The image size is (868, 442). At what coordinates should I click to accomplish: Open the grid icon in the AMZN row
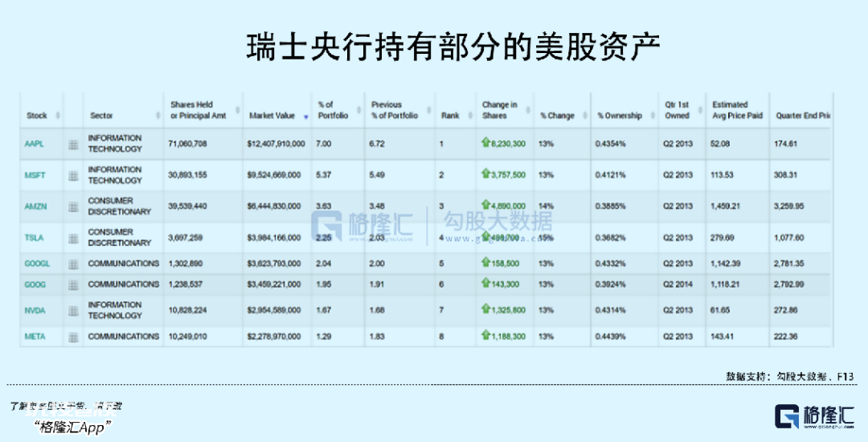click(x=73, y=207)
